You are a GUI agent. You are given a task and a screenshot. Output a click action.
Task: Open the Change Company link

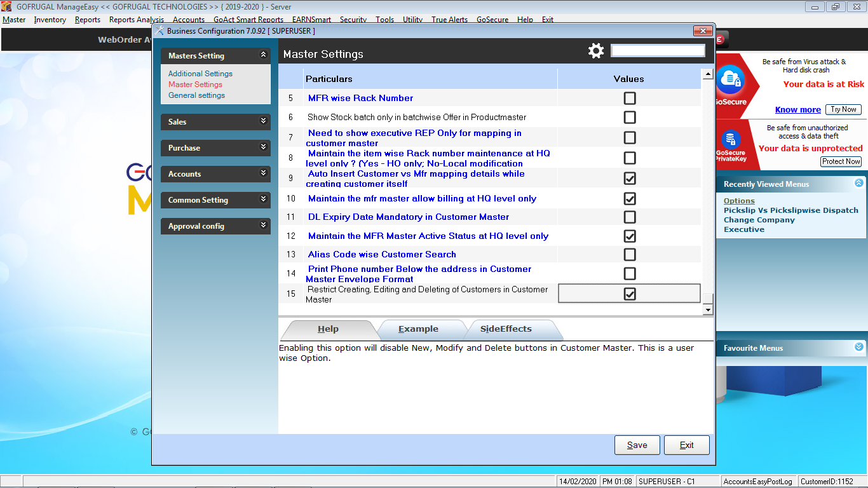pyautogui.click(x=759, y=220)
